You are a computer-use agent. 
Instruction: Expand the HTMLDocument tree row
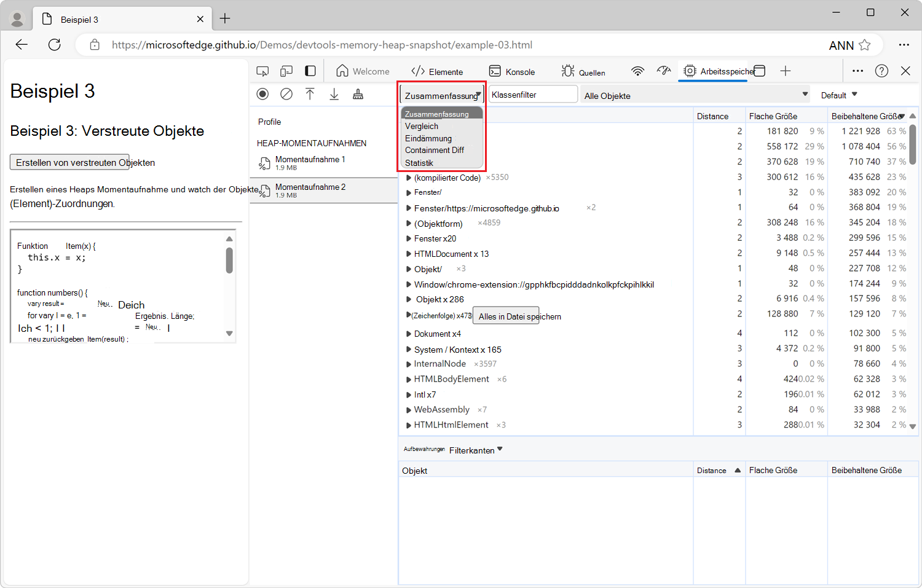[x=409, y=254]
